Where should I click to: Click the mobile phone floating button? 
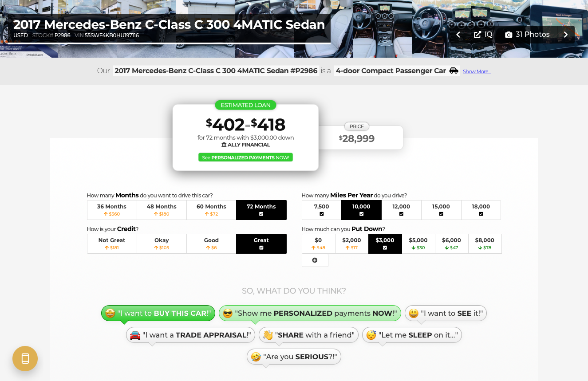pos(25,358)
